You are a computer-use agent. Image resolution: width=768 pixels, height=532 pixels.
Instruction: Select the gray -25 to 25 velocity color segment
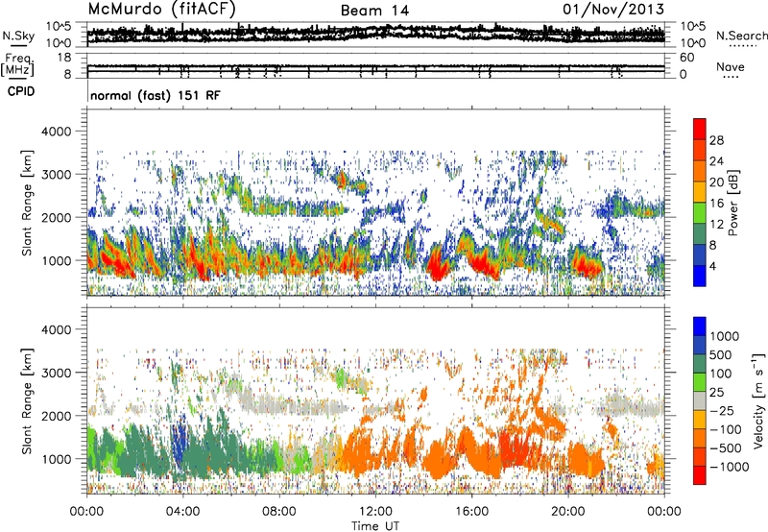(700, 401)
